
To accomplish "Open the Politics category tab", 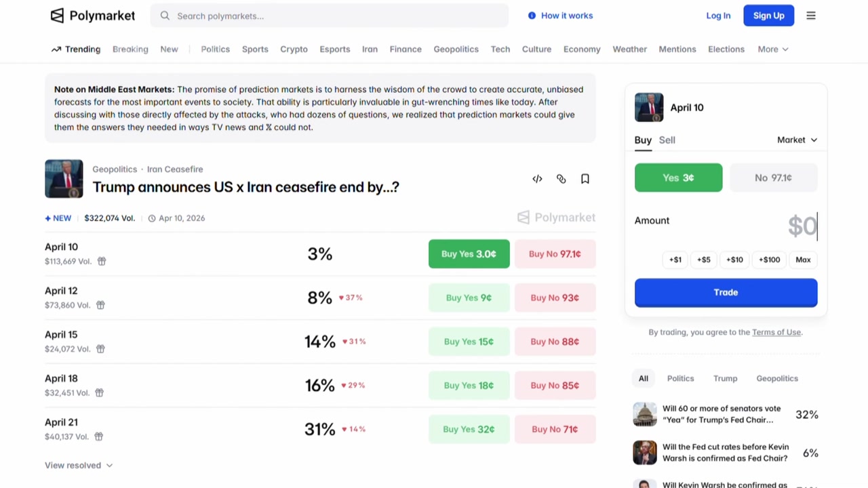I will coord(215,49).
